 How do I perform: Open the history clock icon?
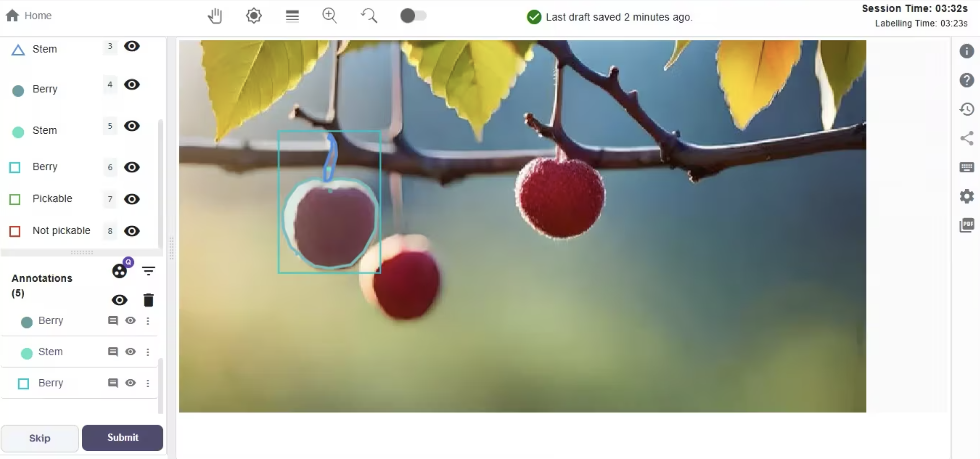click(966, 109)
